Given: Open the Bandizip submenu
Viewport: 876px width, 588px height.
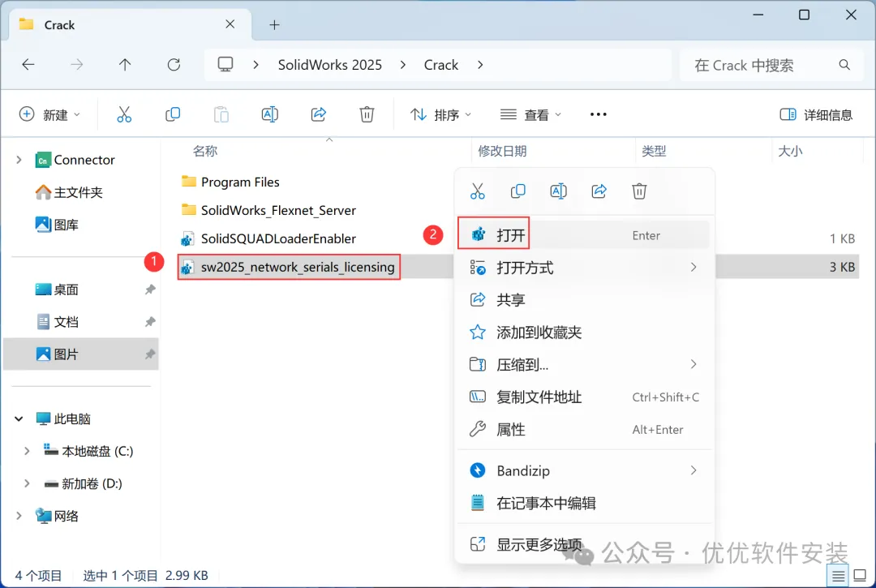Looking at the screenshot, I should coord(584,470).
